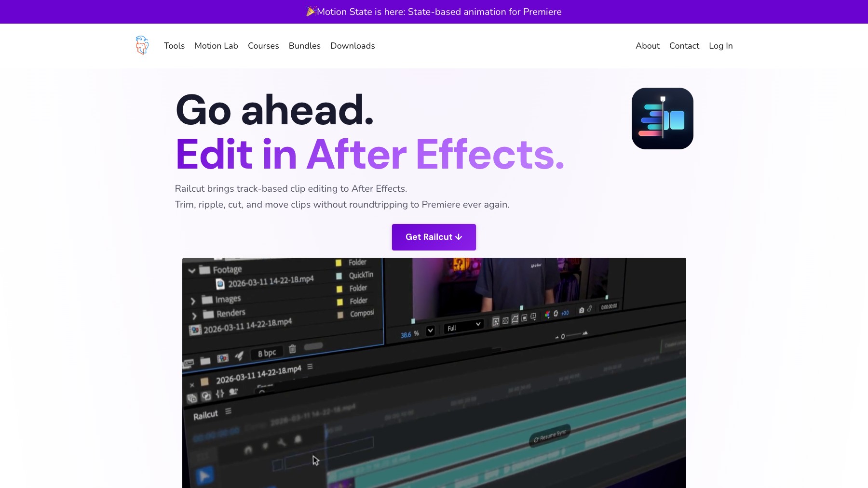Expand the Renders folder

click(194, 316)
